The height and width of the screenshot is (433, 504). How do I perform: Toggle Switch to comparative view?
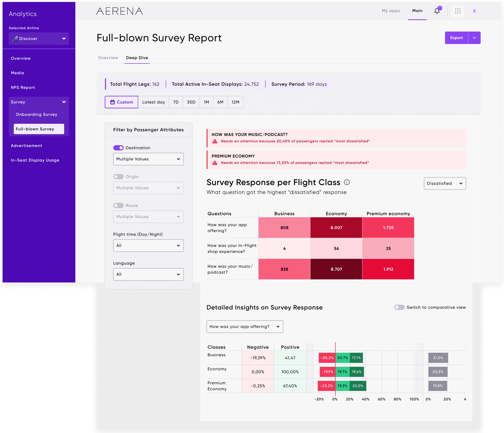point(399,307)
